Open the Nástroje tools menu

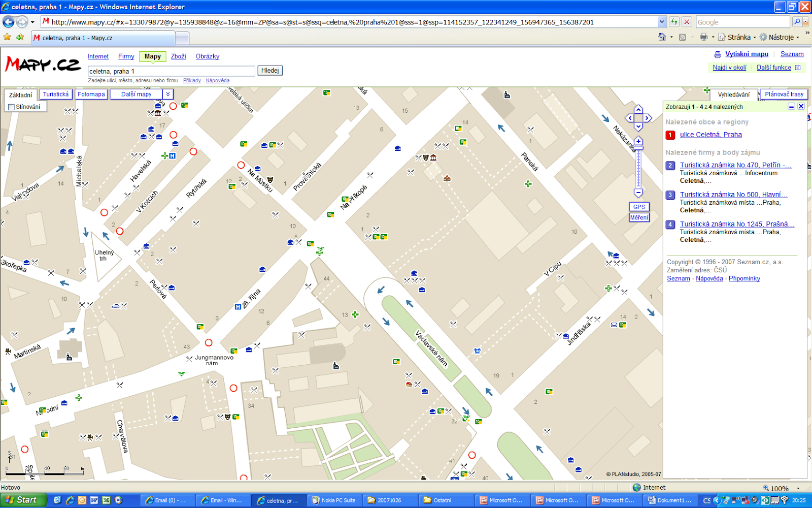[780, 37]
